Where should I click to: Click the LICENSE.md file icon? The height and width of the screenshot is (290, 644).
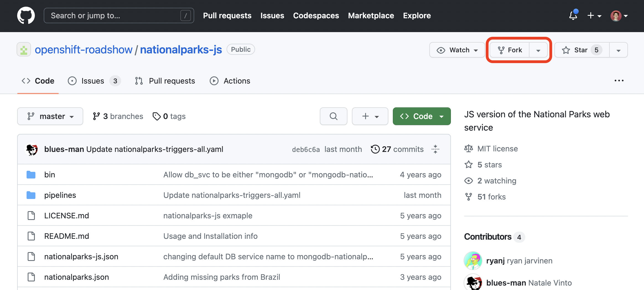[31, 216]
